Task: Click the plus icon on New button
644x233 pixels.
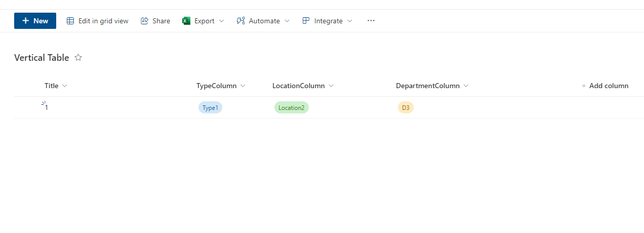Action: (x=25, y=21)
